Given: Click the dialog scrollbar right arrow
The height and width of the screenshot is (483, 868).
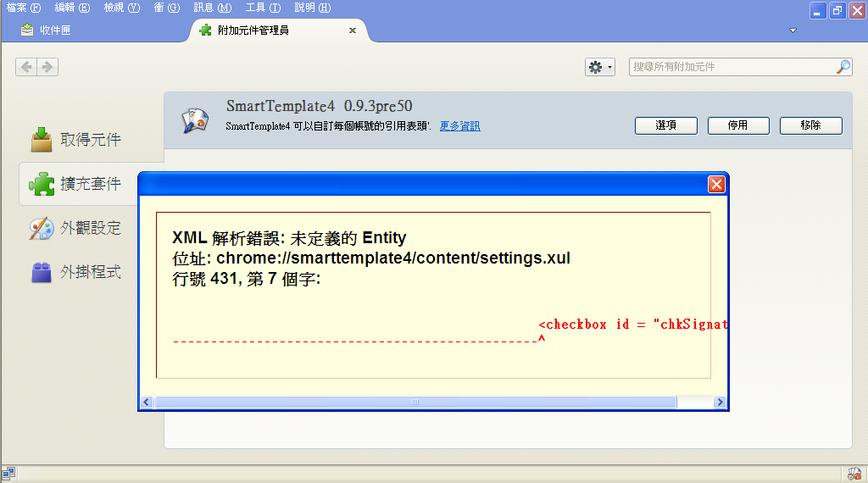Looking at the screenshot, I should (x=720, y=402).
